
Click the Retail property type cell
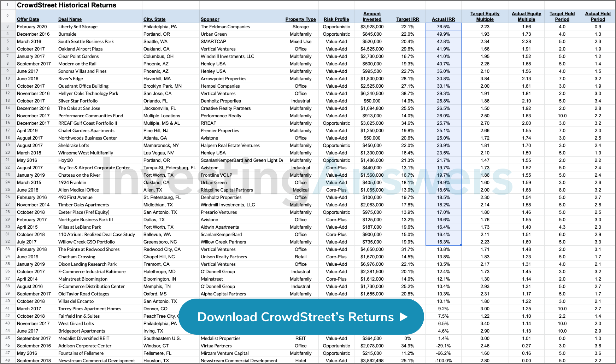301,257
